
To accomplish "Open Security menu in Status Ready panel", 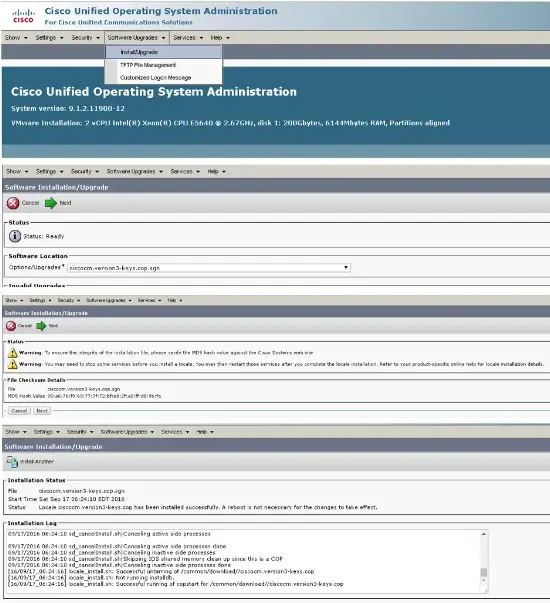I will point(85,172).
